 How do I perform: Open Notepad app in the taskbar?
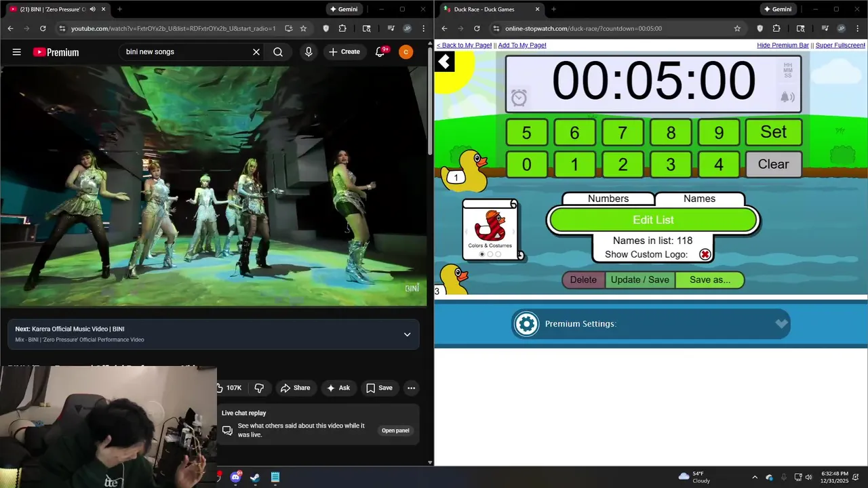point(275,477)
